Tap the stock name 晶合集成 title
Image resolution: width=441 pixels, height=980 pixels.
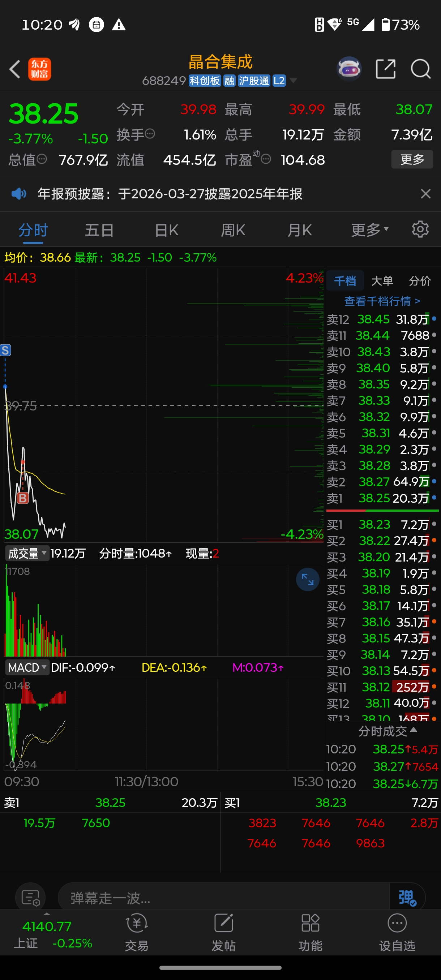point(221,62)
